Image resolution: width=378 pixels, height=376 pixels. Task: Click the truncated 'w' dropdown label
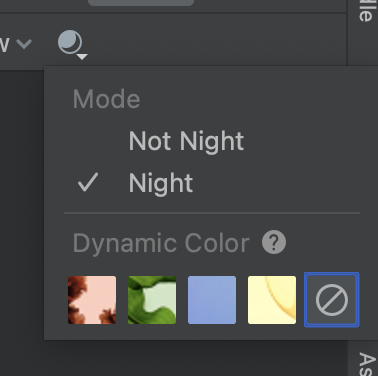click(x=4, y=44)
